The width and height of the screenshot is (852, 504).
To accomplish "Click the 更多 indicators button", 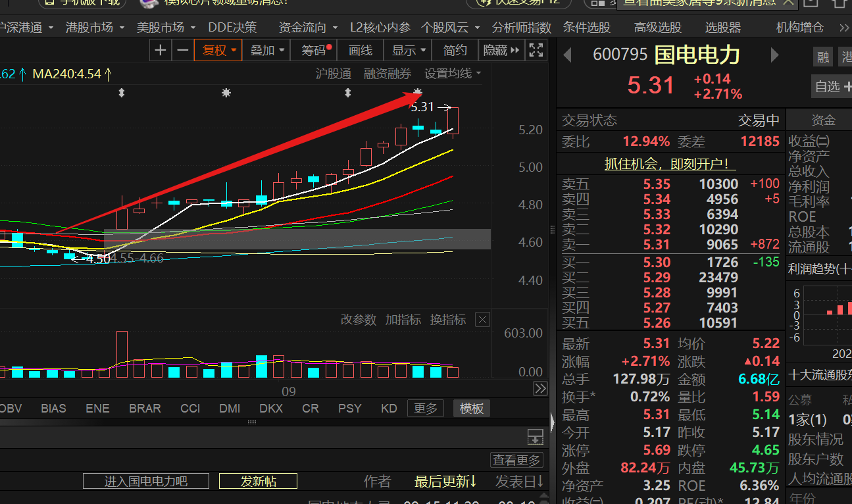I will 425,409.
